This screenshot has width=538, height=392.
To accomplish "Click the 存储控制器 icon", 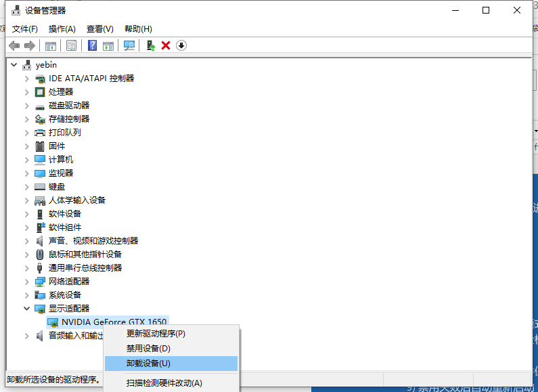I will (x=40, y=119).
